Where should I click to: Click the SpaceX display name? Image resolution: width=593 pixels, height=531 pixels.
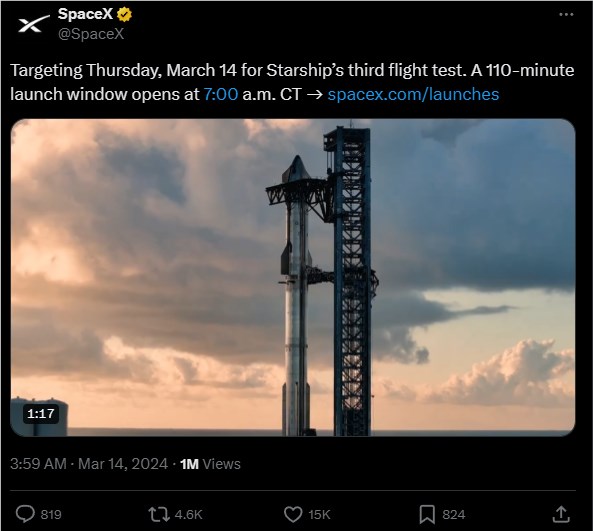click(85, 14)
